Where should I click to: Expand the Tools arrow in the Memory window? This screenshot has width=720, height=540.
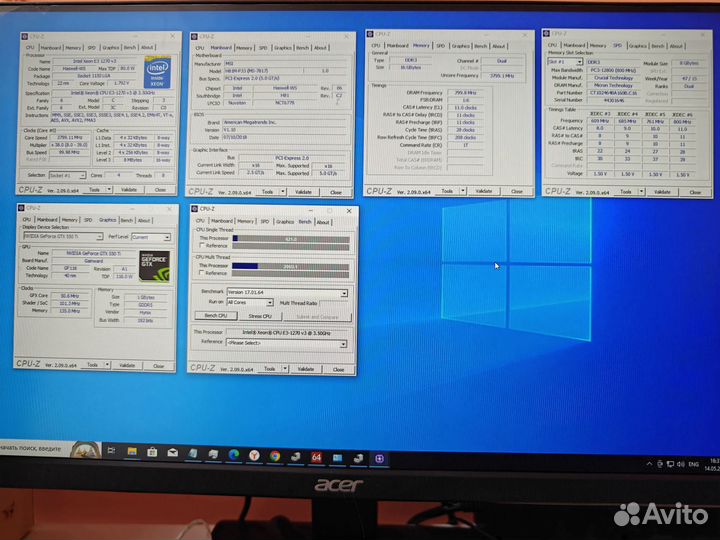pos(463,191)
